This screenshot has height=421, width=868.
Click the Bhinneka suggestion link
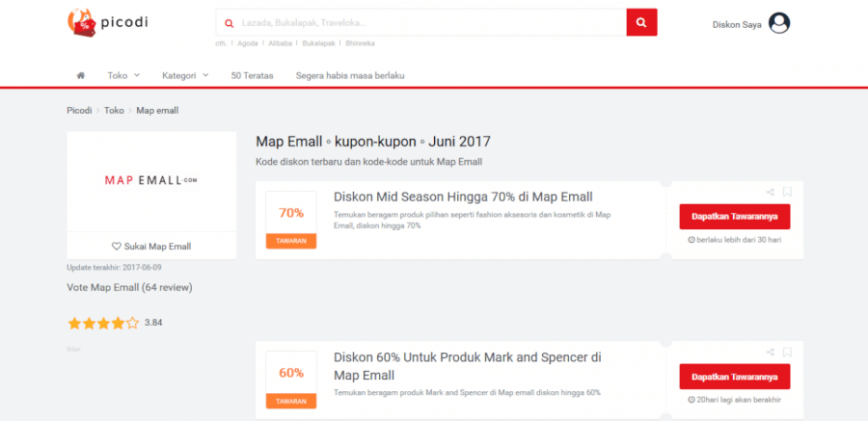point(361,43)
